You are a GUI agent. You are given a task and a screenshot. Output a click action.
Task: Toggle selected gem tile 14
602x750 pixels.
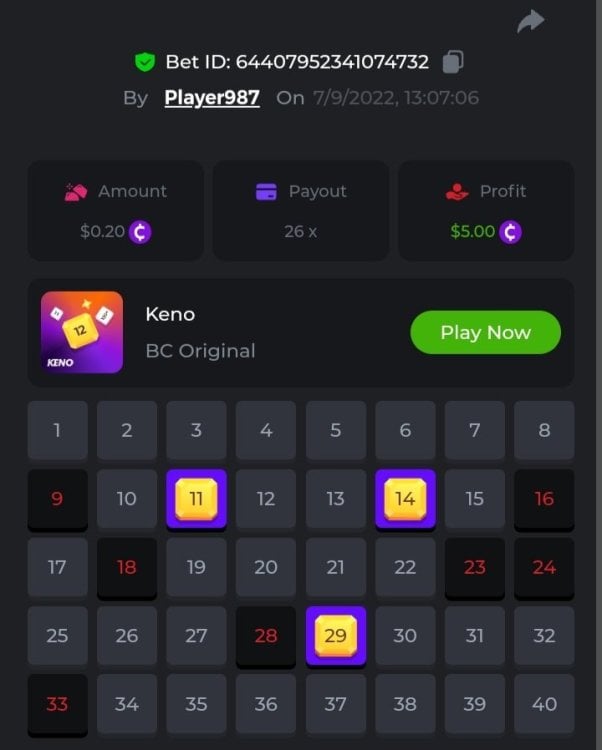coord(405,499)
